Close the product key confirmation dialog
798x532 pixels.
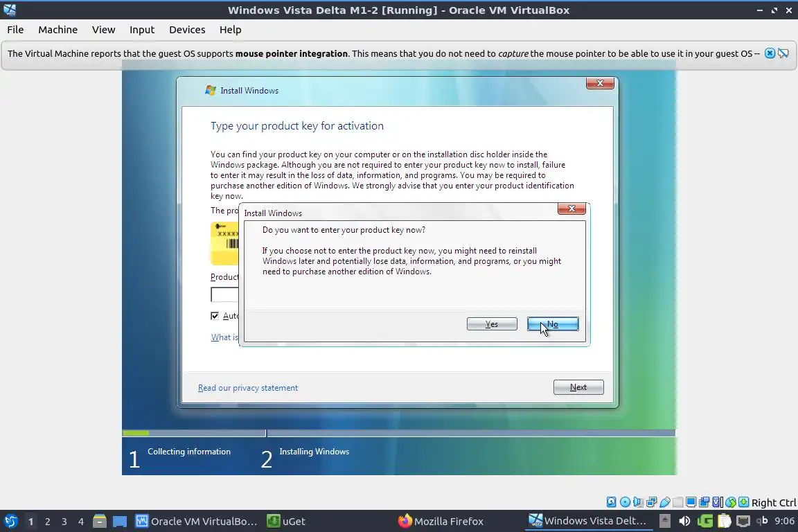point(571,209)
